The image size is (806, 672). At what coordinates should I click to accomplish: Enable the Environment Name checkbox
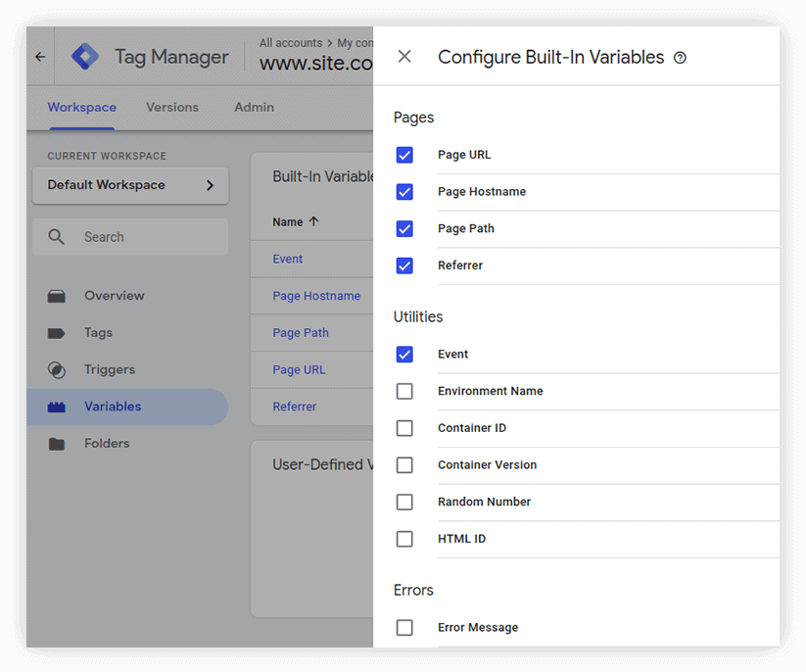pyautogui.click(x=404, y=391)
